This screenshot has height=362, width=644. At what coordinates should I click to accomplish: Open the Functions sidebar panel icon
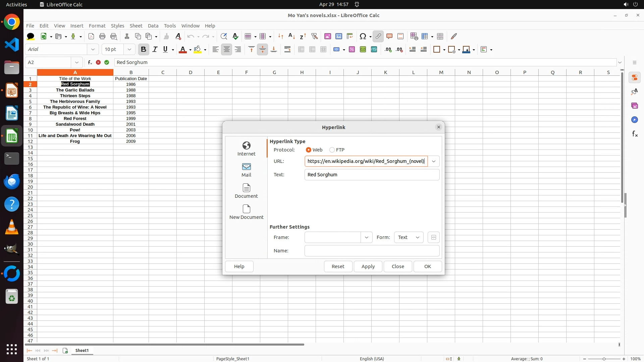635,134
